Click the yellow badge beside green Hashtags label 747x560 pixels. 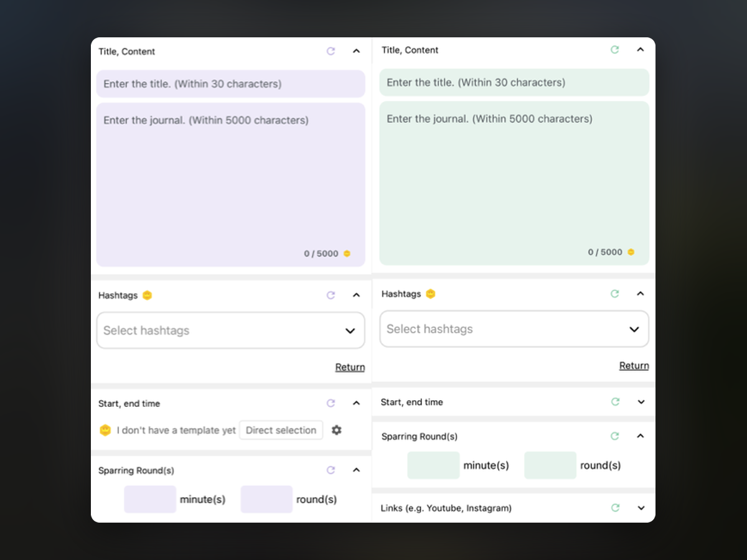[x=430, y=294]
